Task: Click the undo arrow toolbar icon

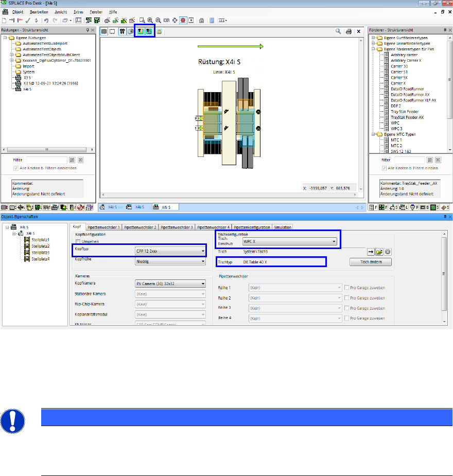Action: 46,21
